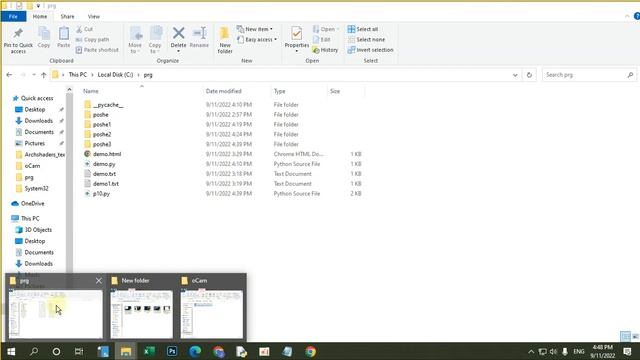Screen dimensions: 640x360
Task: Open the File menu tab
Action: pyautogui.click(x=13, y=16)
